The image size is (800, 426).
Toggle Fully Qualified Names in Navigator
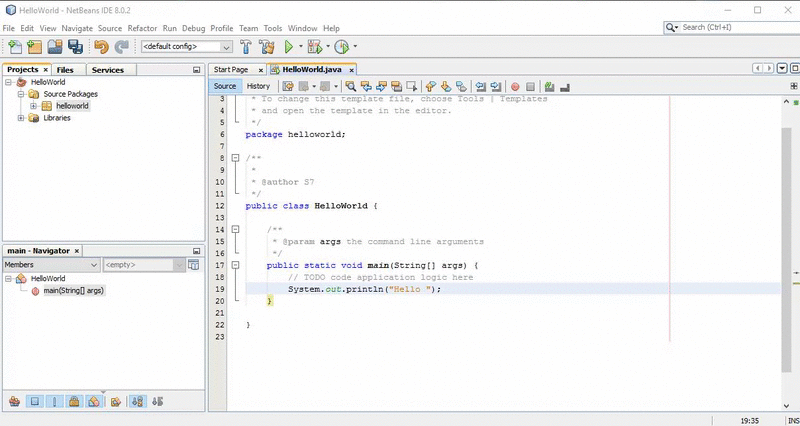[x=115, y=402]
